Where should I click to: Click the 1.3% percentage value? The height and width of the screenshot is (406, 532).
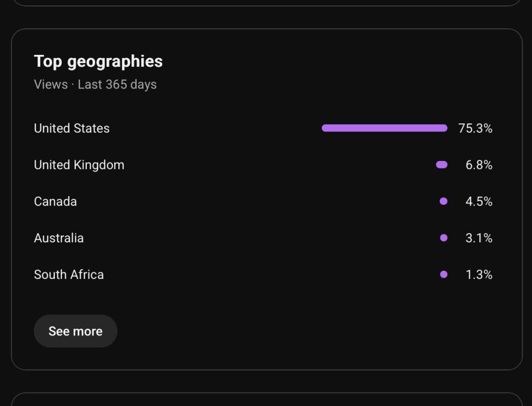pos(479,274)
